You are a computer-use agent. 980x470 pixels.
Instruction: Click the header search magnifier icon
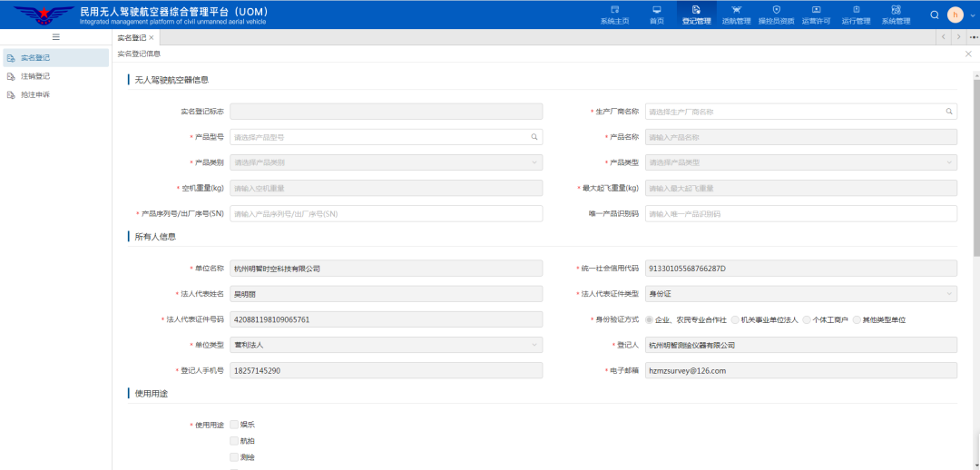point(935,15)
